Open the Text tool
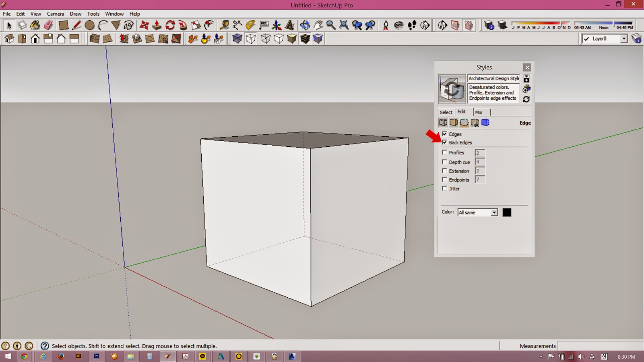 (x=264, y=25)
